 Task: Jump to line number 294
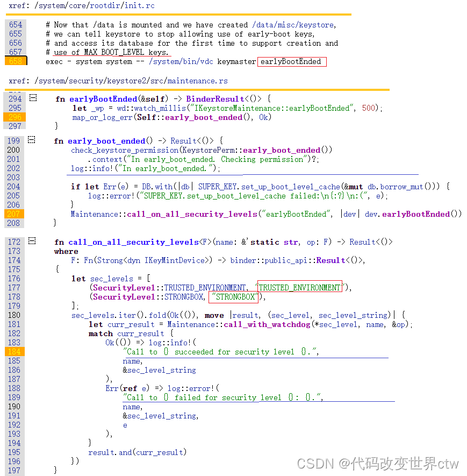(15, 99)
